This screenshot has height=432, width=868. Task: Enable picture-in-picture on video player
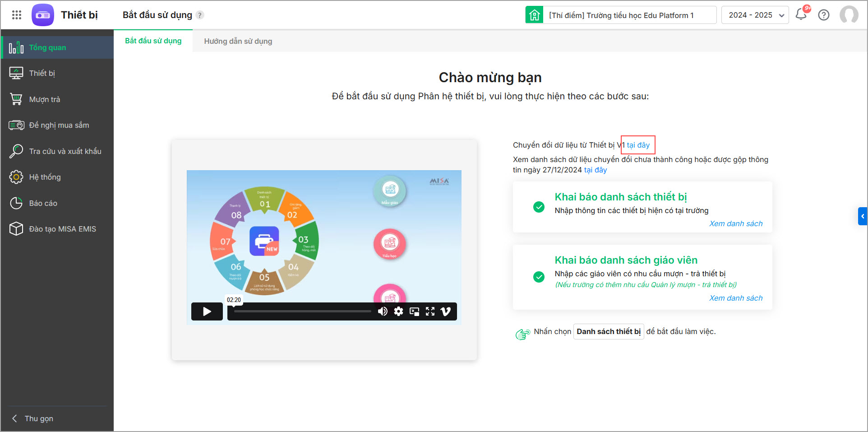click(x=414, y=311)
